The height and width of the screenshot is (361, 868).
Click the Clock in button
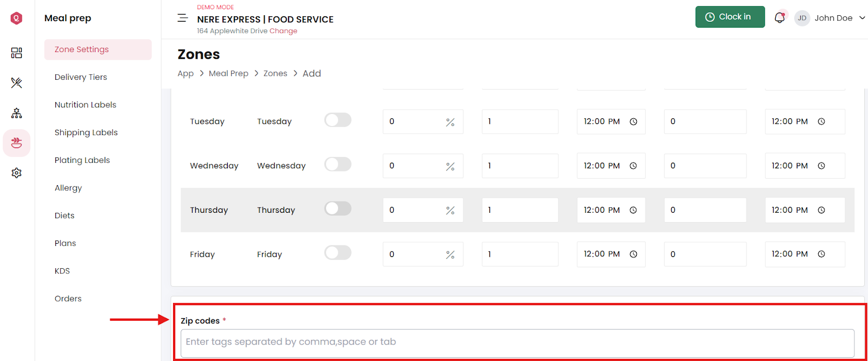coord(730,17)
